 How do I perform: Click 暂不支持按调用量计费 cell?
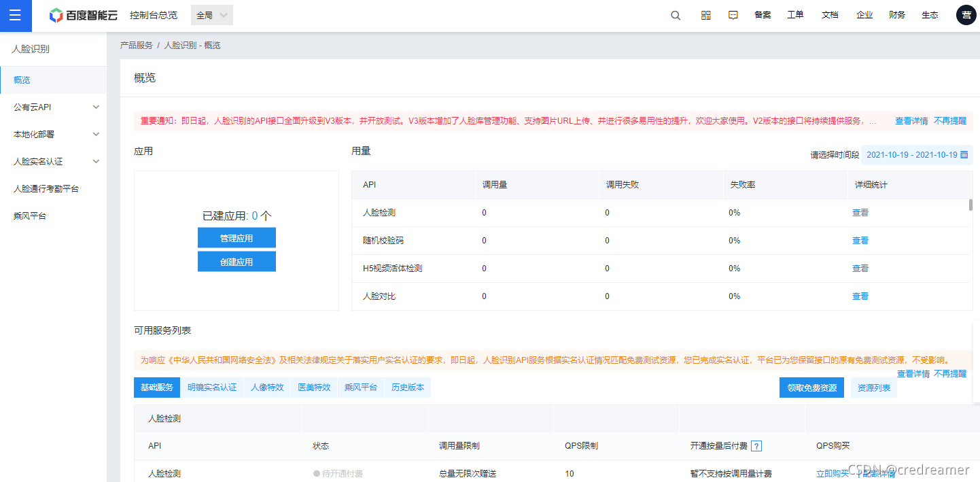pyautogui.click(x=731, y=474)
